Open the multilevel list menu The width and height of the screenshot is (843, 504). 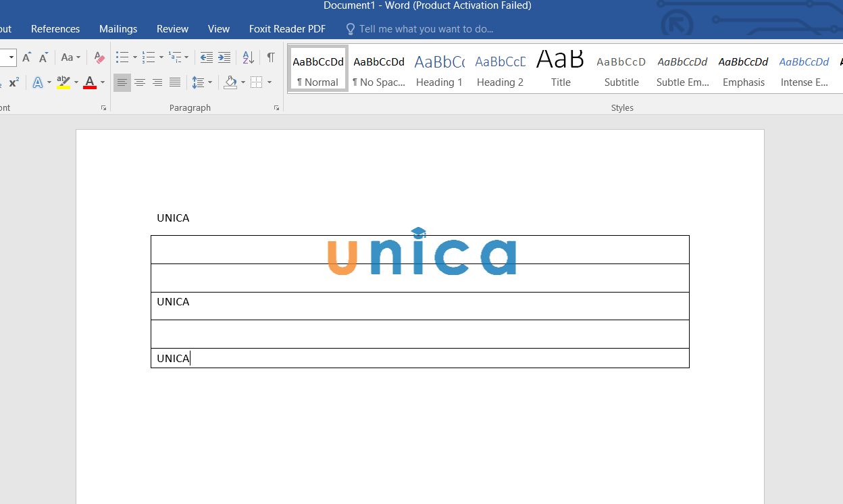178,57
